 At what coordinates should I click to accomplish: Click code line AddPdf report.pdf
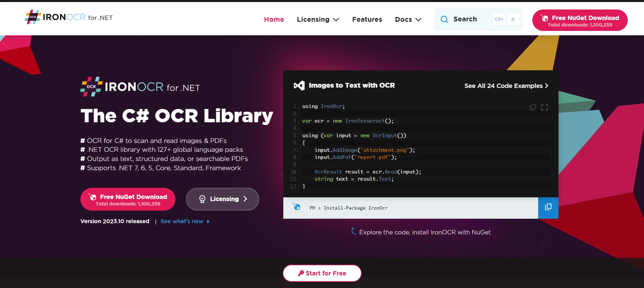point(356,157)
